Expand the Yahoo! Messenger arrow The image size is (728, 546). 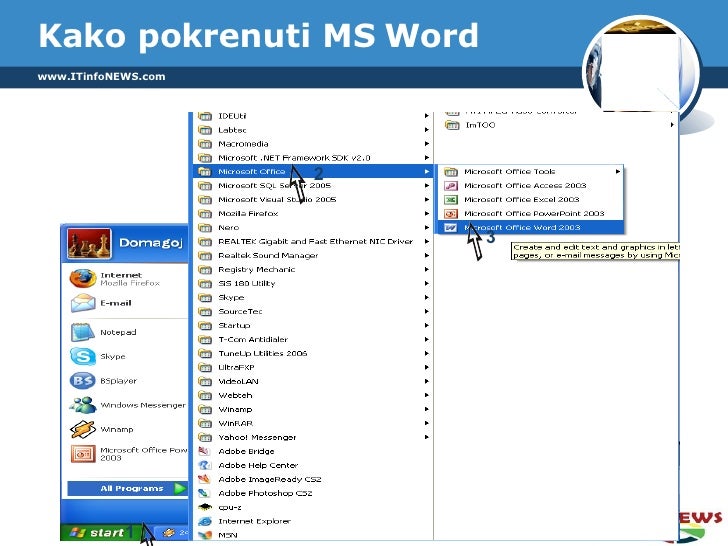point(426,437)
